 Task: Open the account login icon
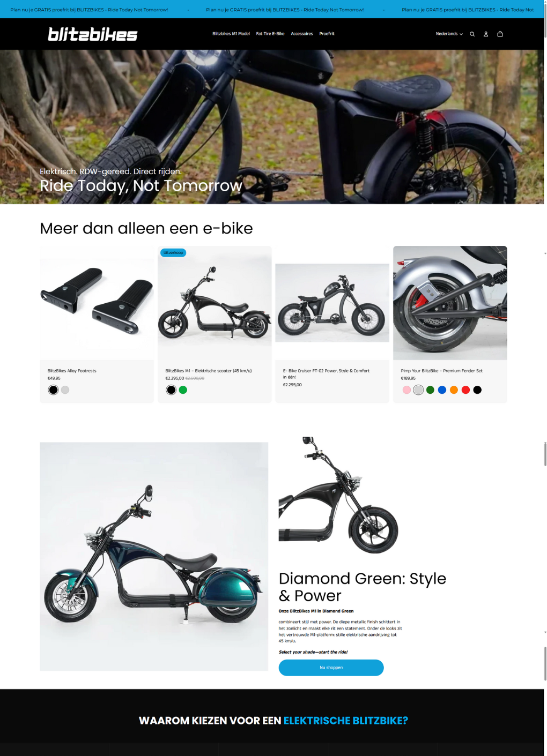(x=486, y=34)
